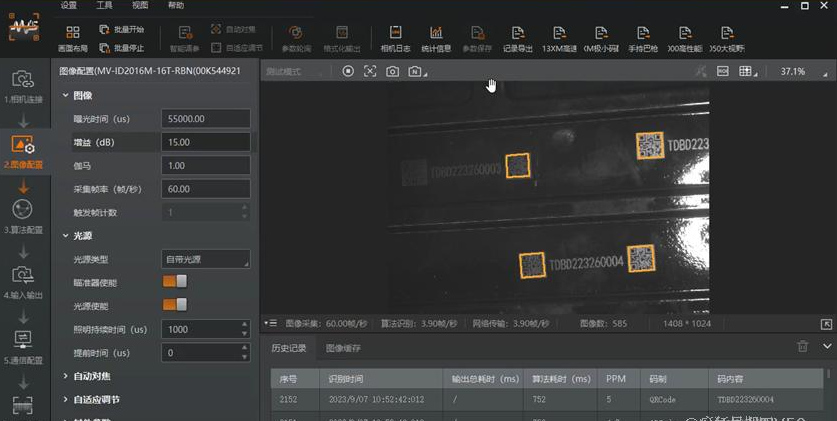Click the 批量开始 button
Viewport: 837px width, 421px height.
122,30
